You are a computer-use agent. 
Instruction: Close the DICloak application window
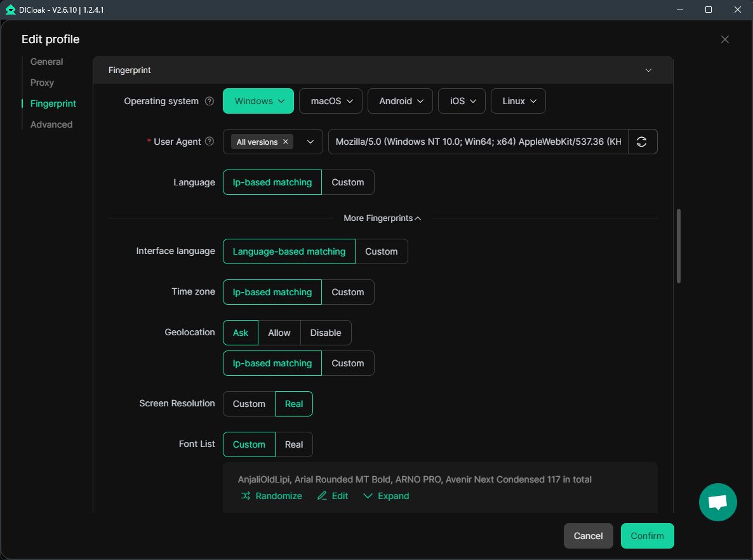coord(738,10)
